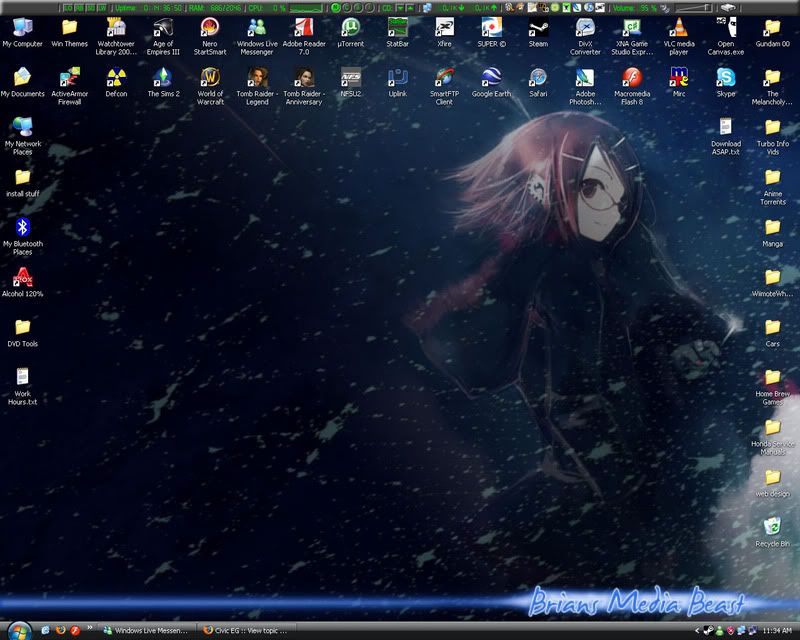Open Google Earth desktop icon
800x640 pixels.
[491, 83]
